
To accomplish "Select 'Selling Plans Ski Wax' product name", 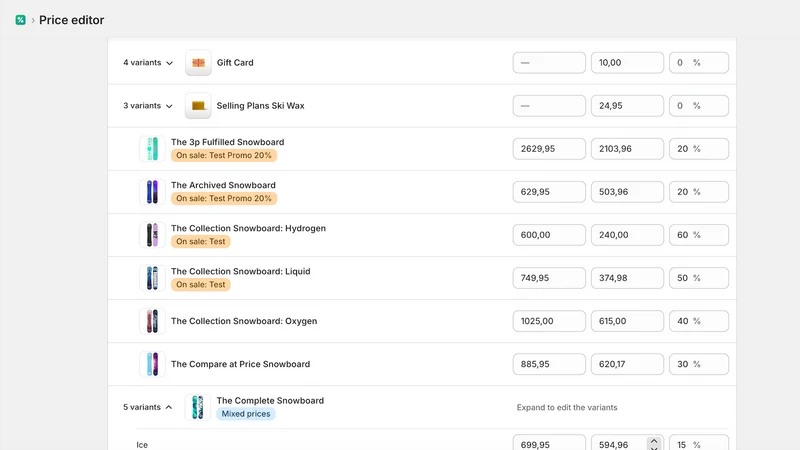I will click(261, 106).
